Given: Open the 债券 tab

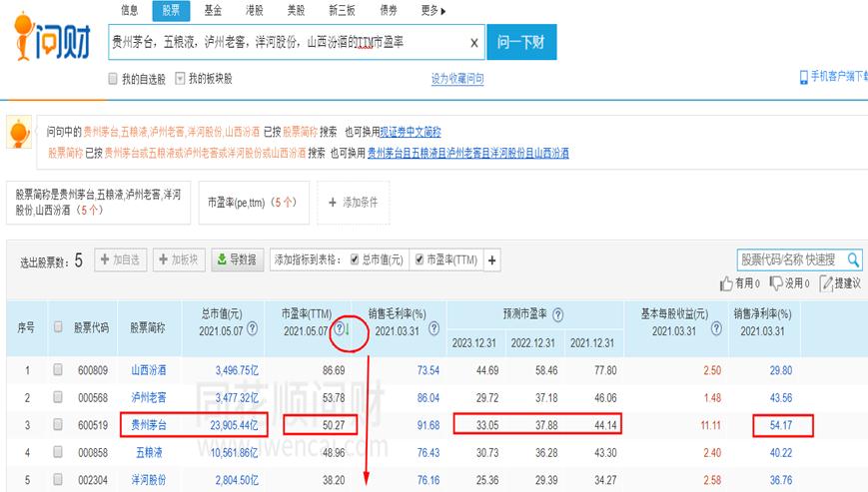Looking at the screenshot, I should click(x=389, y=10).
